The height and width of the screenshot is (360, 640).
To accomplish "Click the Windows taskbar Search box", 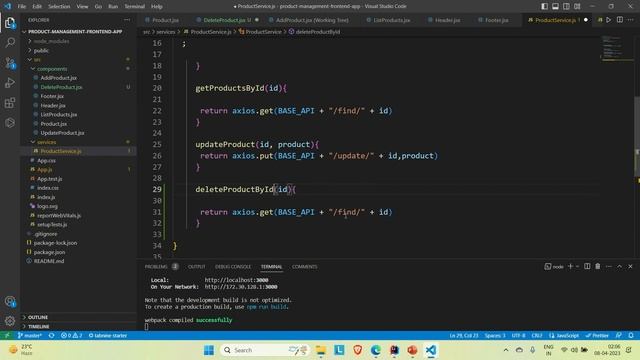I will coord(265,350).
